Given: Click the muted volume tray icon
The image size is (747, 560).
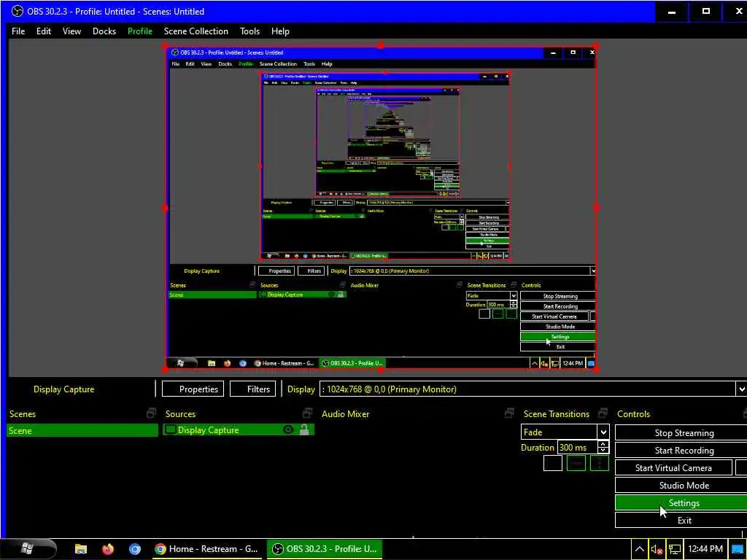Looking at the screenshot, I should pos(657,549).
